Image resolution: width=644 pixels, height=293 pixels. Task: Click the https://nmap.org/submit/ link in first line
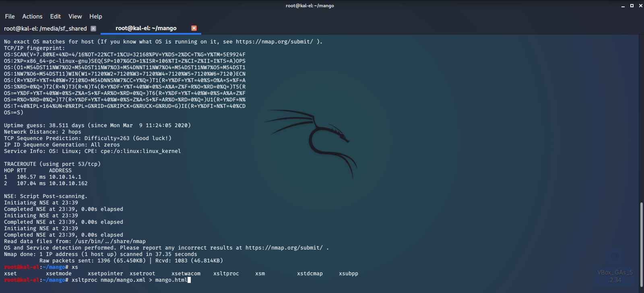pyautogui.click(x=275, y=41)
